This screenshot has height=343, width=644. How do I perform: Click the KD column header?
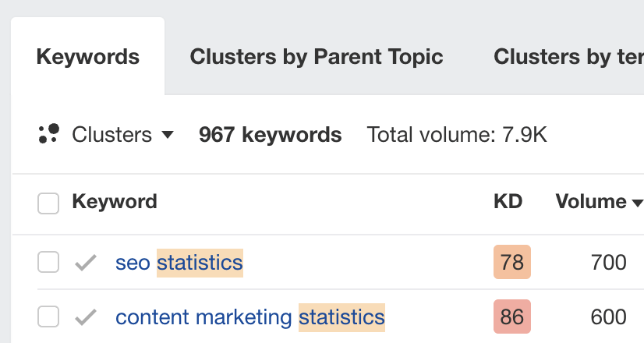[x=508, y=202]
